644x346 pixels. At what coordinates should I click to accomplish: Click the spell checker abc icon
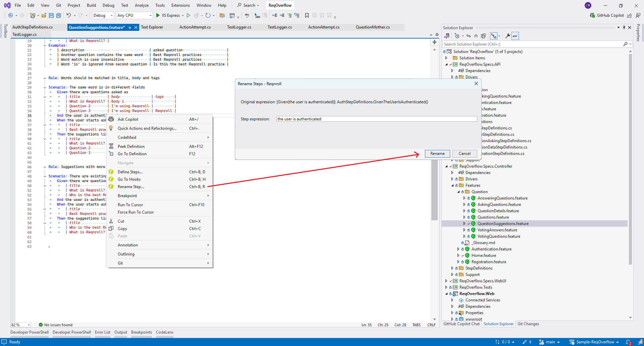(247, 15)
